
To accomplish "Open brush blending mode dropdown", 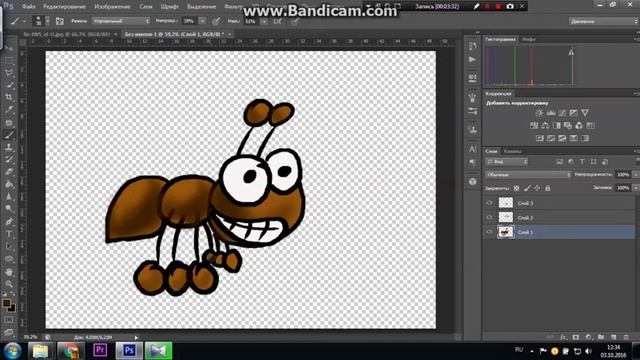I will click(x=121, y=21).
